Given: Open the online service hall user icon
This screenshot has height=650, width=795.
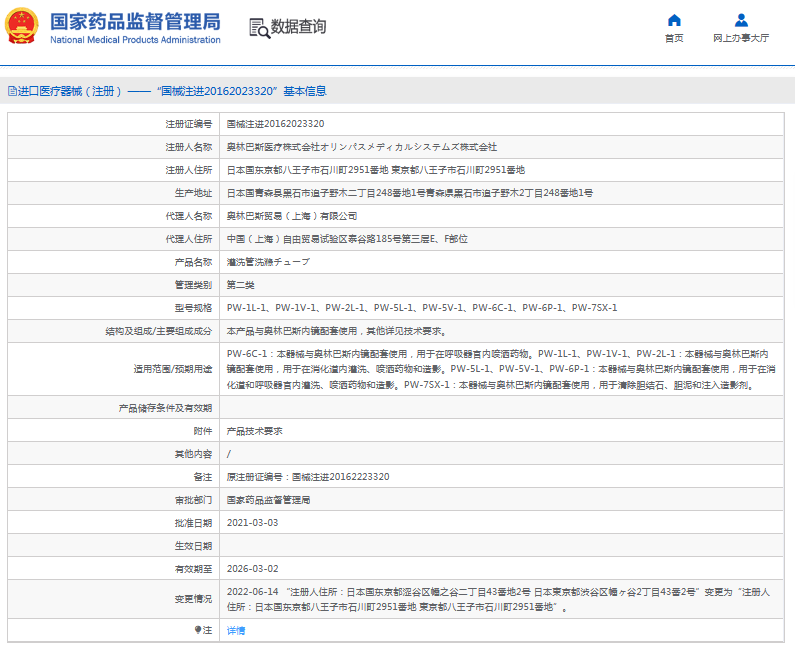Looking at the screenshot, I should click(741, 20).
